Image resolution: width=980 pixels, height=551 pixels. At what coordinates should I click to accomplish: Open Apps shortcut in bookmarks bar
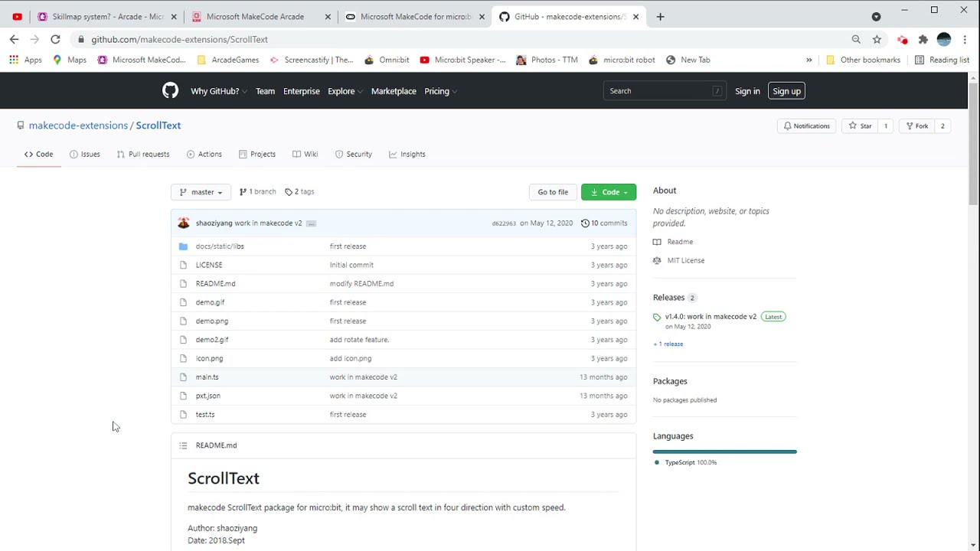pyautogui.click(x=25, y=60)
